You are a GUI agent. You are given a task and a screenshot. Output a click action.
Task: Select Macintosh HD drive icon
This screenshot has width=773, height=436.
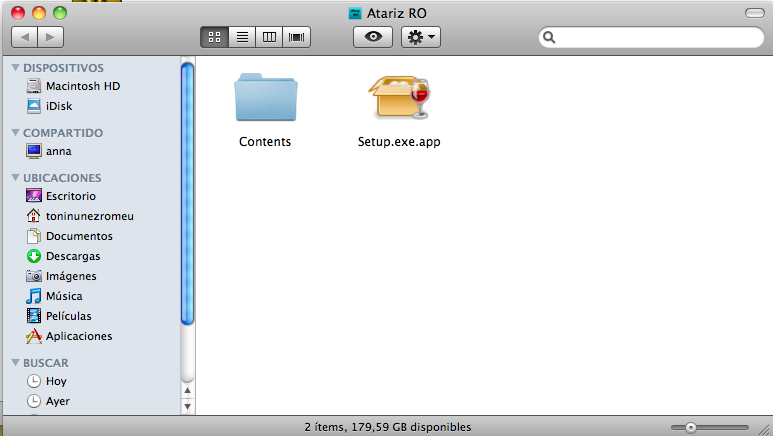34,86
